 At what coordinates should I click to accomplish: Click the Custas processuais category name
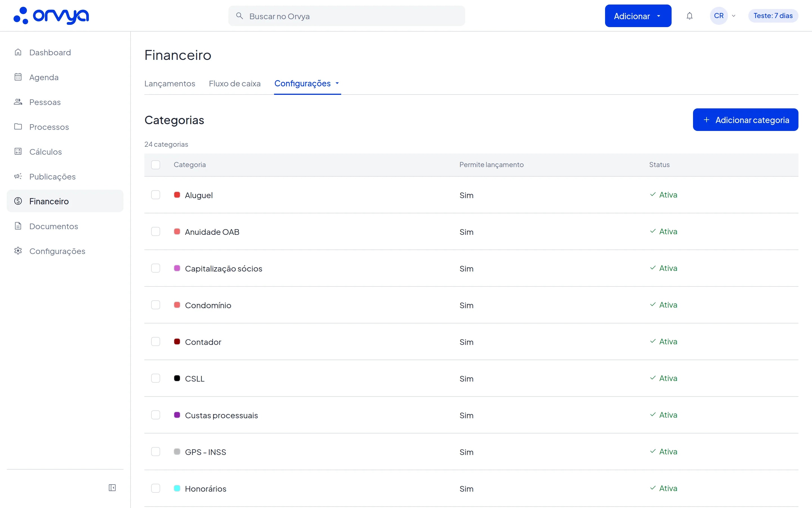click(x=221, y=415)
